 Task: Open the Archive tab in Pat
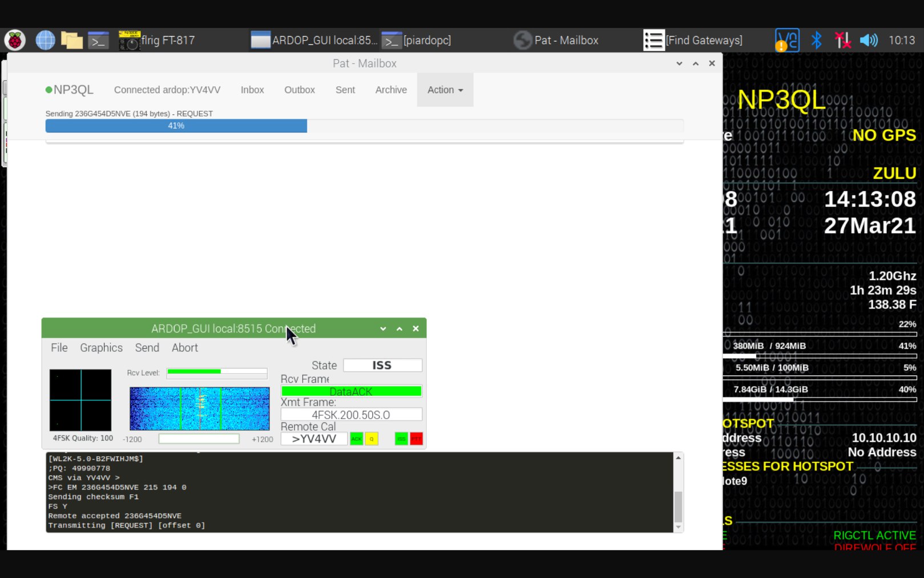391,90
